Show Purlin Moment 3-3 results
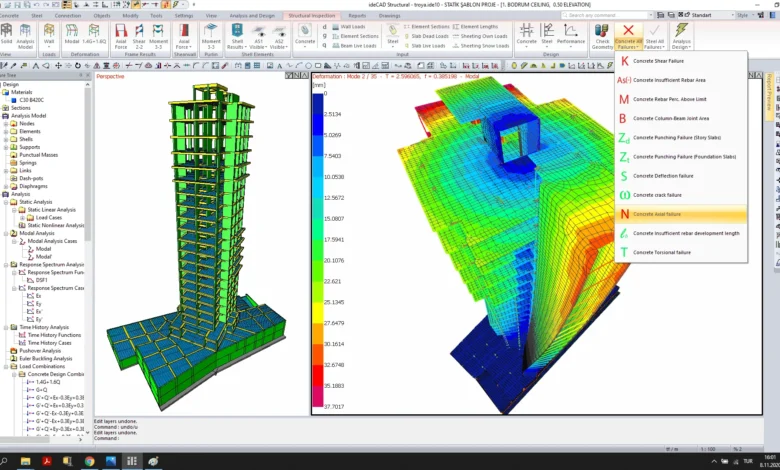Screen dimensions: 780x470 [211, 36]
